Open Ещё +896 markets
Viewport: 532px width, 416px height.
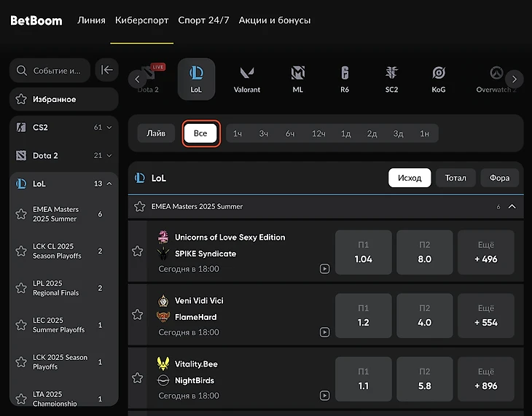[486, 379]
